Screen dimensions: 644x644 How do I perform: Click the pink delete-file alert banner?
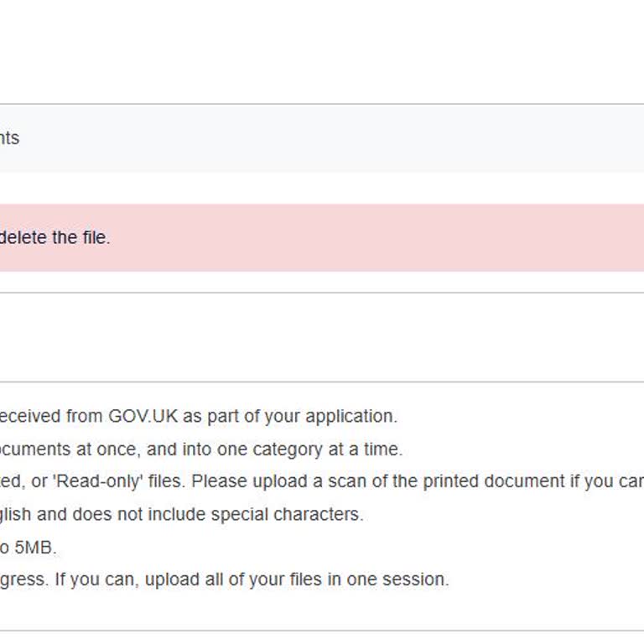(x=377, y=237)
